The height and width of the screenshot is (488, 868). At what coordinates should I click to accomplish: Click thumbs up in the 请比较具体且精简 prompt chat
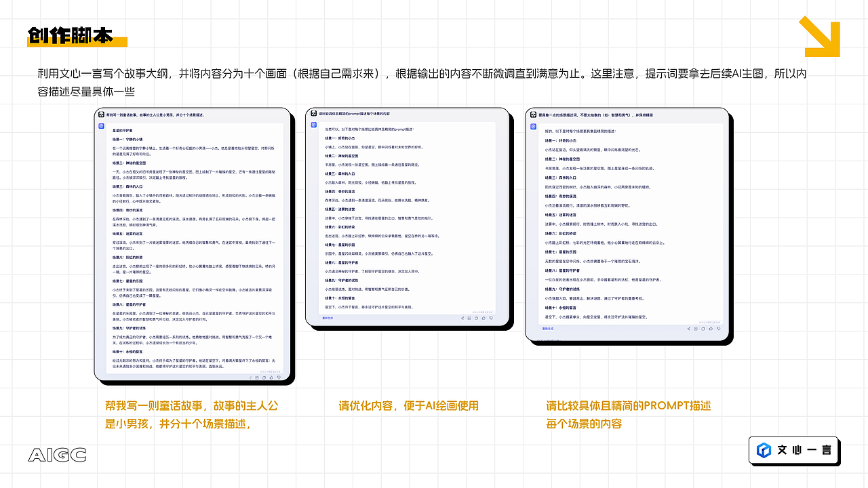coord(484,318)
